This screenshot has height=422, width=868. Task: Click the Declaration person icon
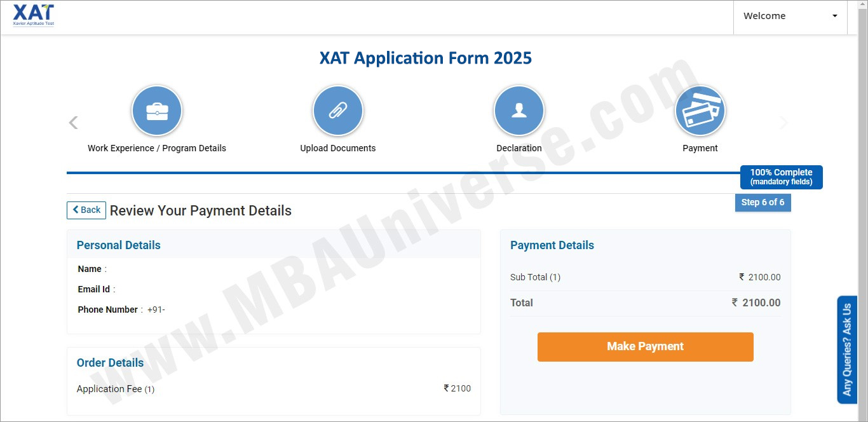[519, 110]
